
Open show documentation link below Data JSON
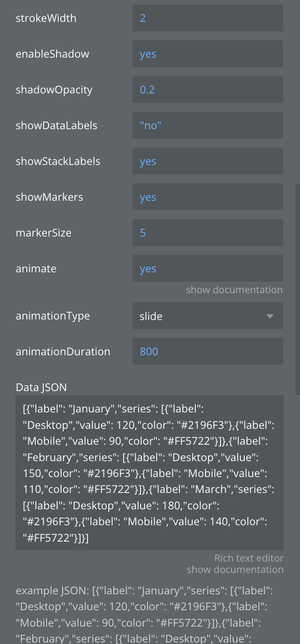click(x=235, y=570)
